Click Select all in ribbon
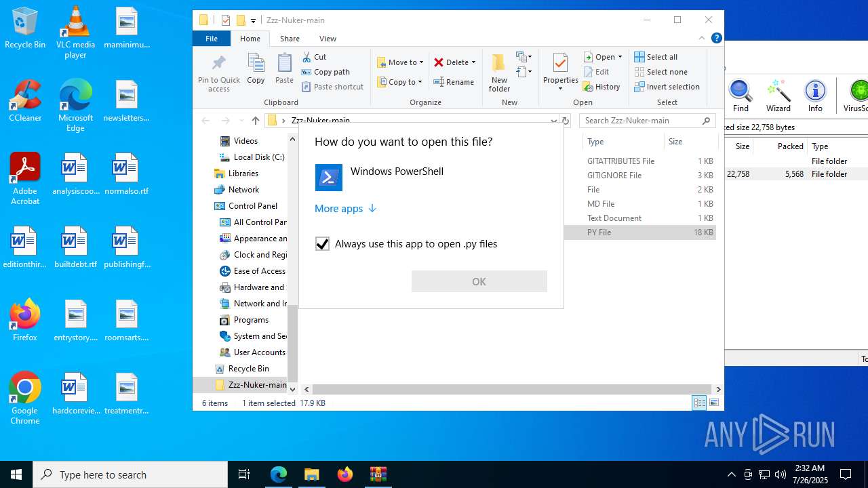The height and width of the screenshot is (488, 868). (656, 57)
